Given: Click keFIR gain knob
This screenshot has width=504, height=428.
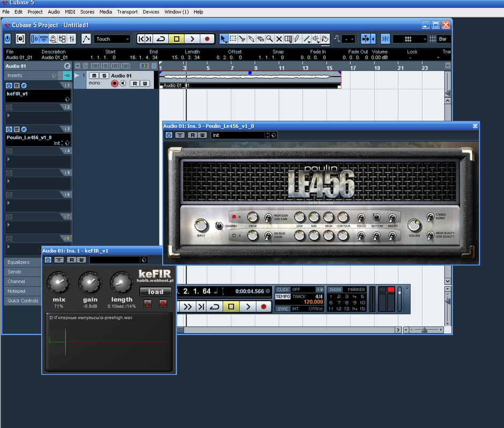Looking at the screenshot, I should (x=90, y=282).
